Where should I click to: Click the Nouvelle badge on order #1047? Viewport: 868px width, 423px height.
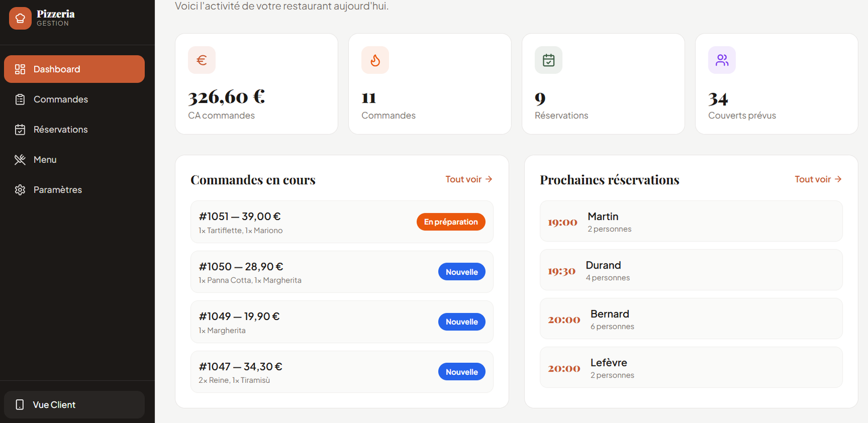click(x=462, y=372)
